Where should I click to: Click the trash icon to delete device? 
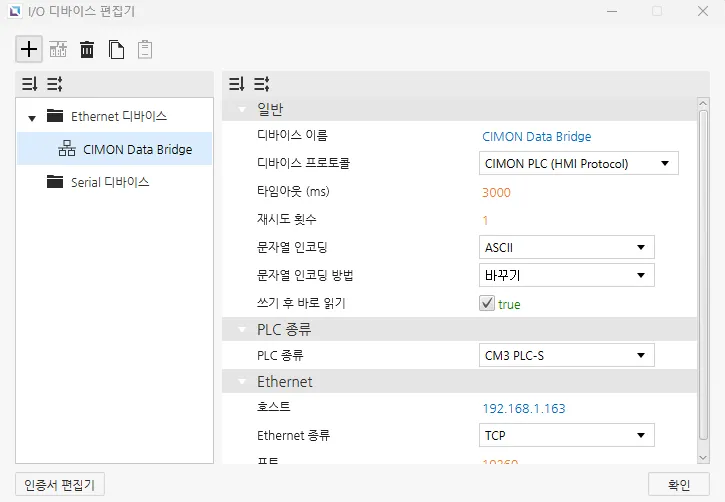pos(87,49)
